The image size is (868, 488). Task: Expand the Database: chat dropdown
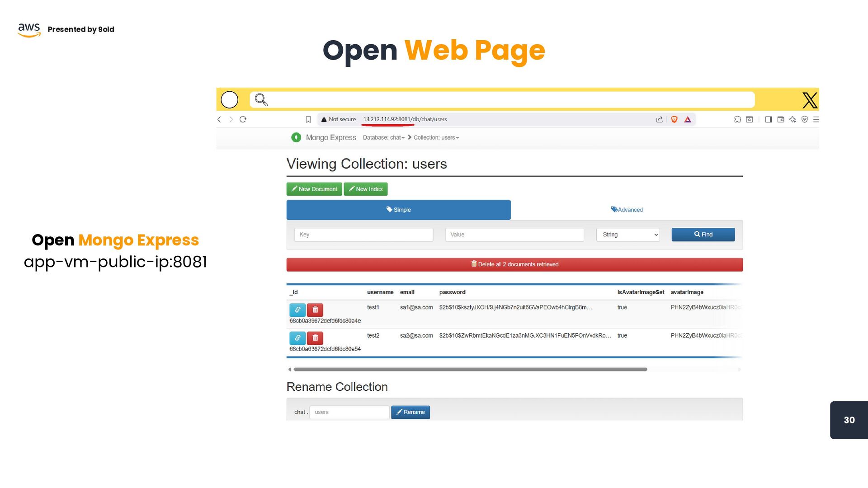tap(383, 138)
